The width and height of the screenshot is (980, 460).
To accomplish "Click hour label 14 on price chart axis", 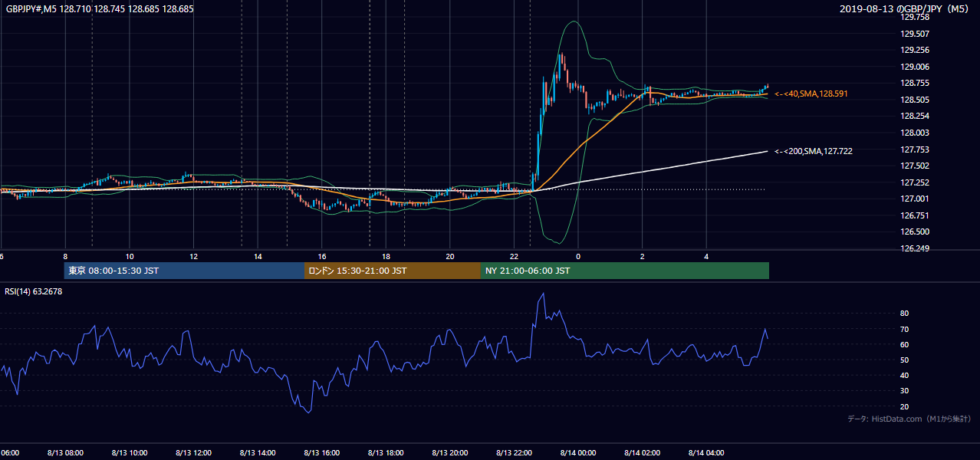I will tap(258, 256).
